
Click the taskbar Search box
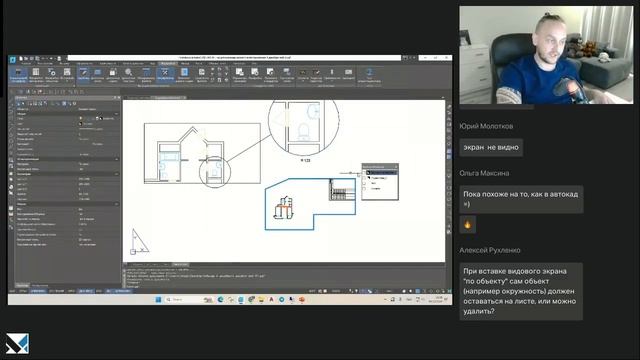[x=189, y=300]
